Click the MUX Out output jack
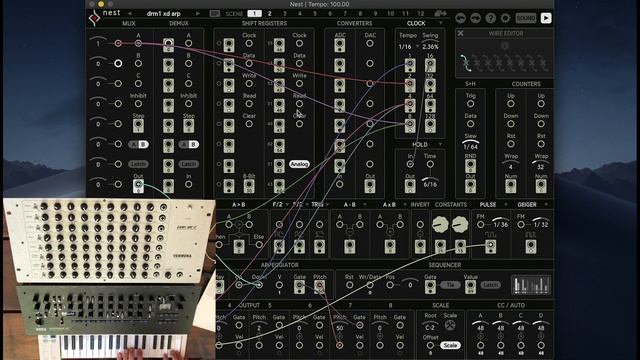Viewport: 640px width, 360px height. pos(138,185)
